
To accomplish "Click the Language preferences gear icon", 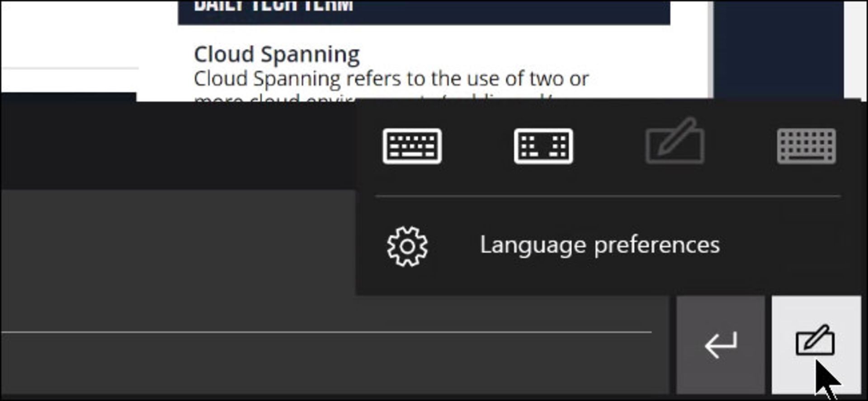I will (x=406, y=247).
